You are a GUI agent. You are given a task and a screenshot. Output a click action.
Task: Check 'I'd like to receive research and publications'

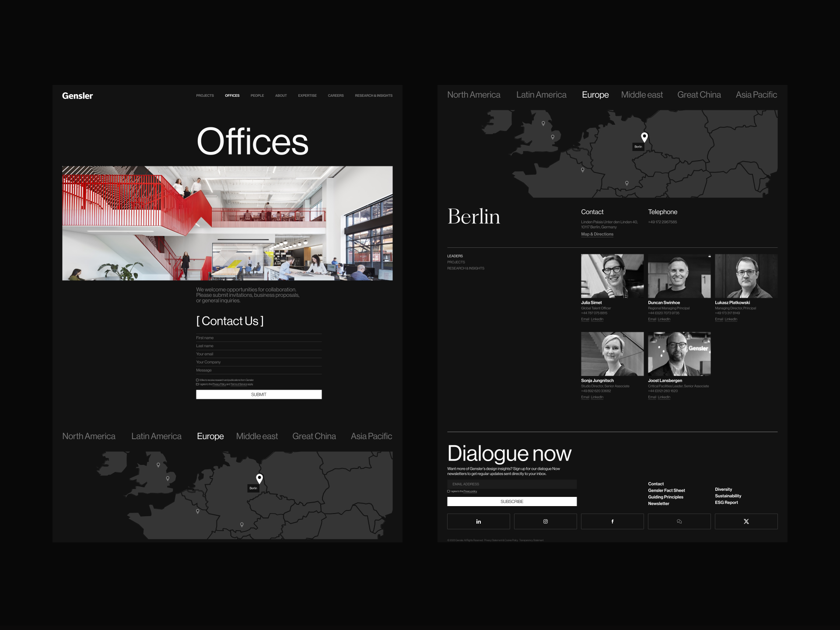(198, 380)
